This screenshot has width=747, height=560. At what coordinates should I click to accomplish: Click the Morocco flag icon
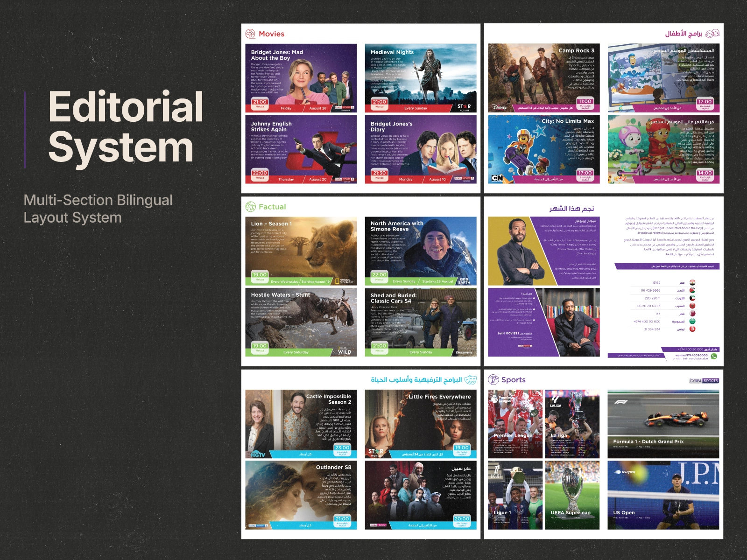click(692, 306)
